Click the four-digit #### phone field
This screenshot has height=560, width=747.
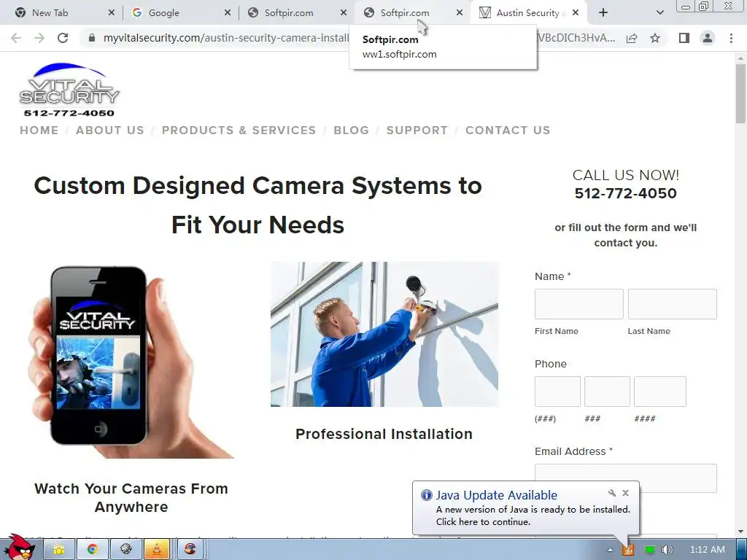tap(659, 392)
